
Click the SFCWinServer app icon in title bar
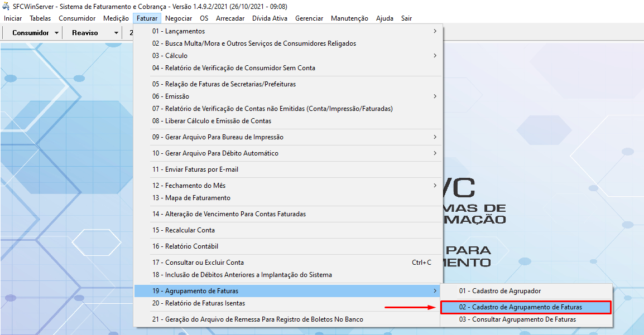click(x=6, y=7)
